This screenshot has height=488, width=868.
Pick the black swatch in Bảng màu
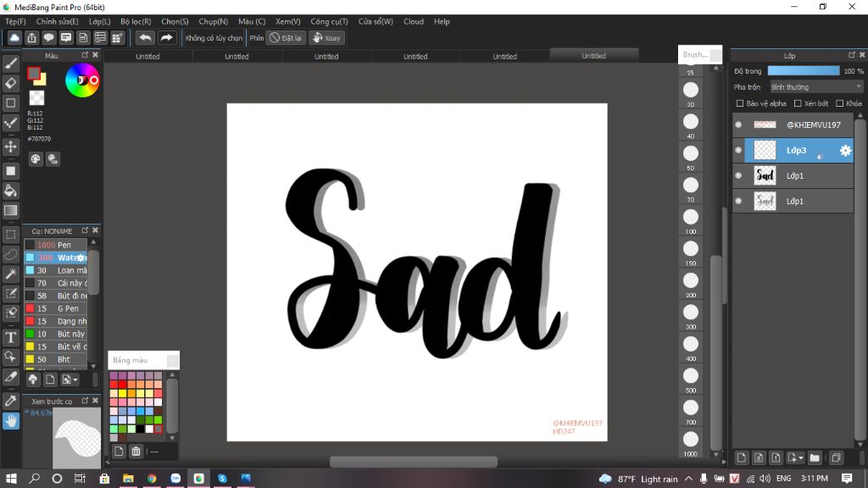[140, 429]
